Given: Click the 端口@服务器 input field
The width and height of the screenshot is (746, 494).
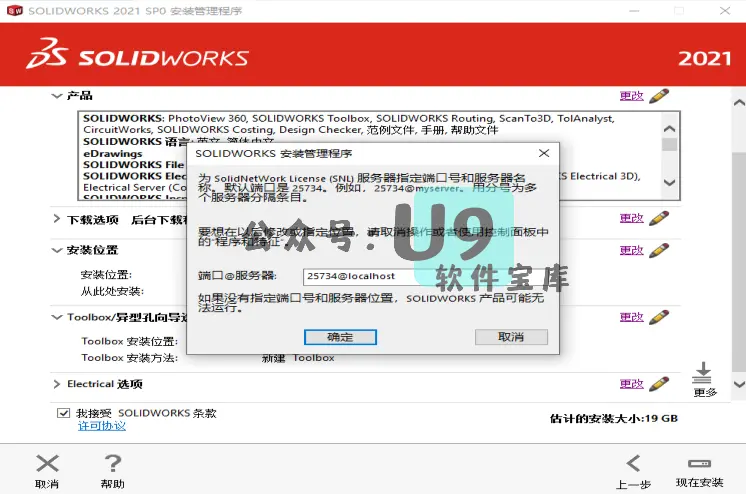Looking at the screenshot, I should click(x=423, y=277).
